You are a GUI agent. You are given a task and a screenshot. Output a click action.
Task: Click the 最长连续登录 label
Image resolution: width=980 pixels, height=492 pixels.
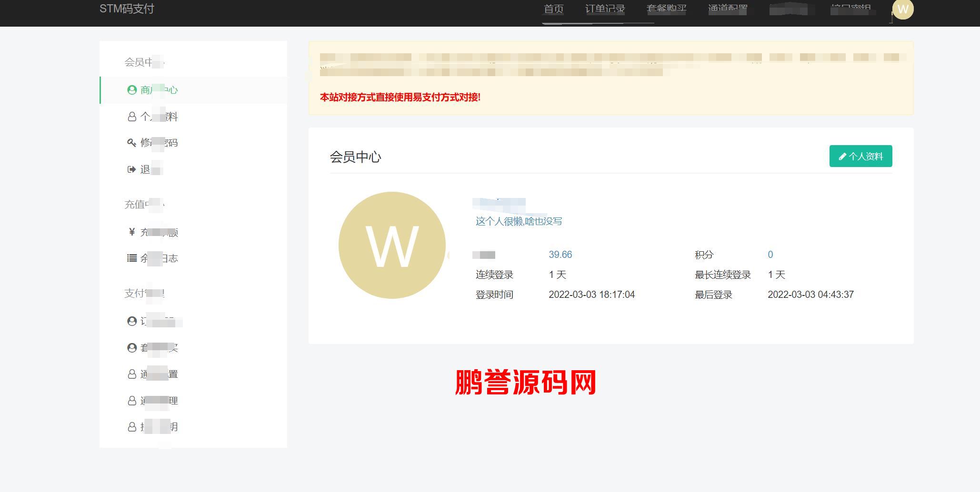[723, 275]
